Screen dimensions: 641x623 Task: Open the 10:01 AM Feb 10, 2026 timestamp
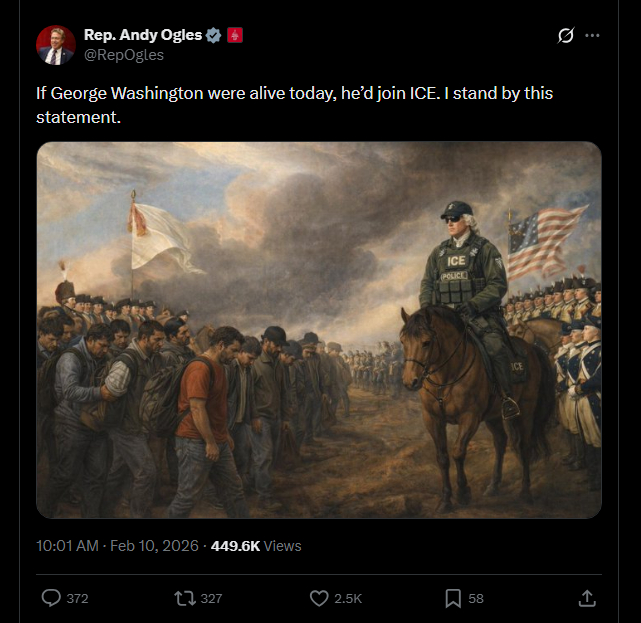point(118,546)
